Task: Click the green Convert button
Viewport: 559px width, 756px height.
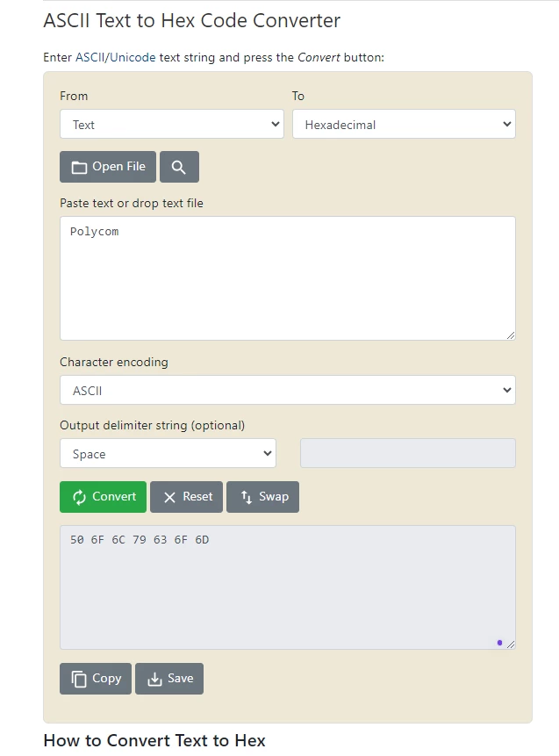Action: [x=104, y=497]
